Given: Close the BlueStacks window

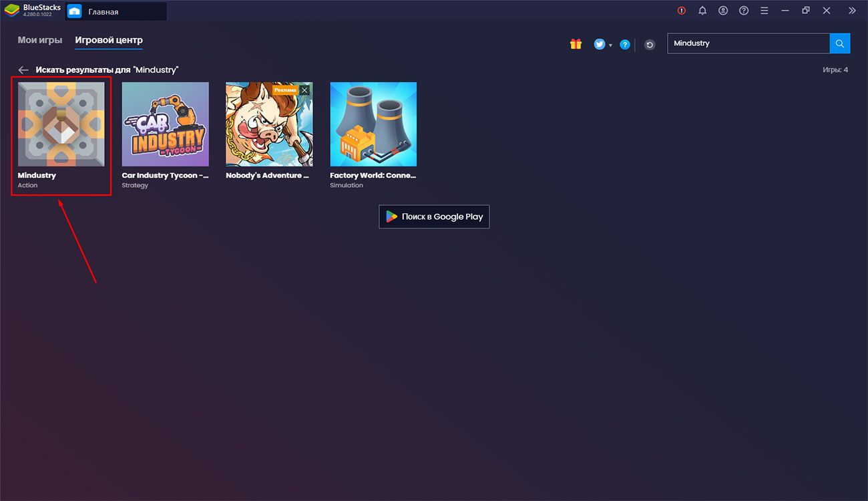Looking at the screenshot, I should tap(827, 11).
